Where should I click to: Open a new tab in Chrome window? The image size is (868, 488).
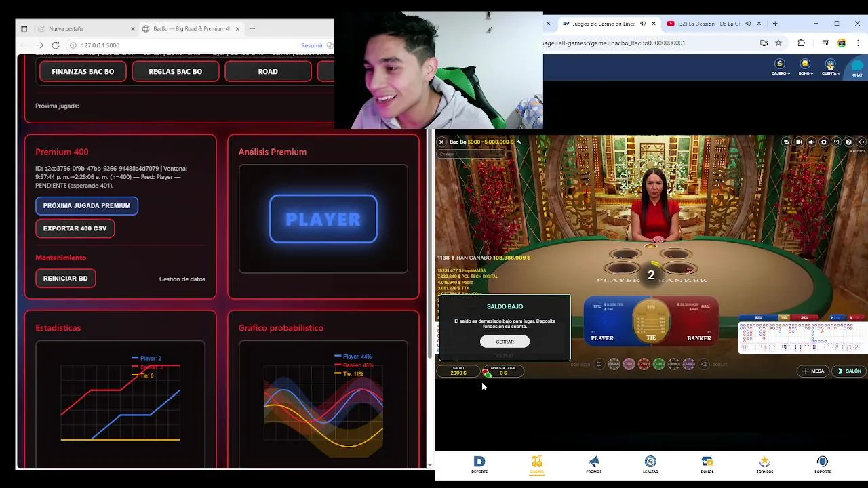(x=775, y=24)
